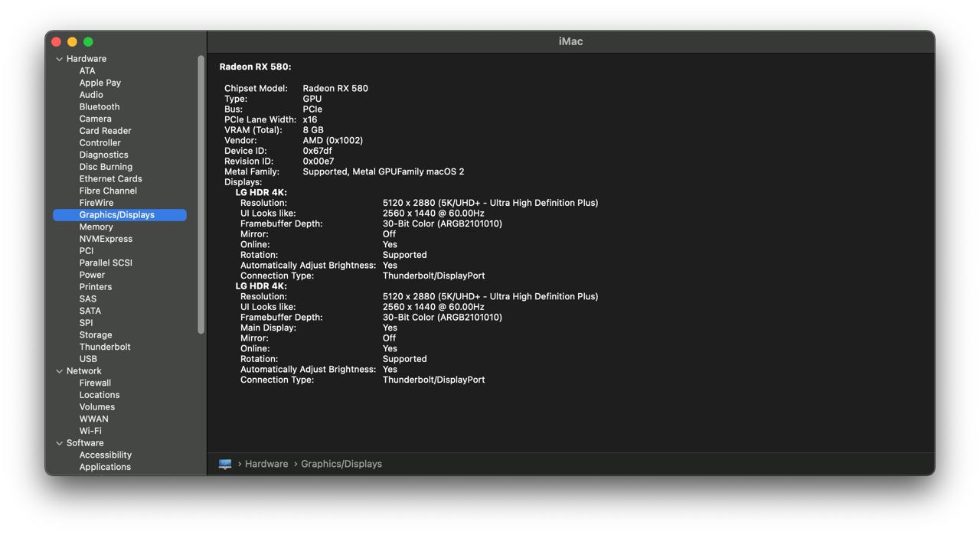Screen dimensions: 980x535
Task: Click the Hardware group label
Action: [87, 59]
